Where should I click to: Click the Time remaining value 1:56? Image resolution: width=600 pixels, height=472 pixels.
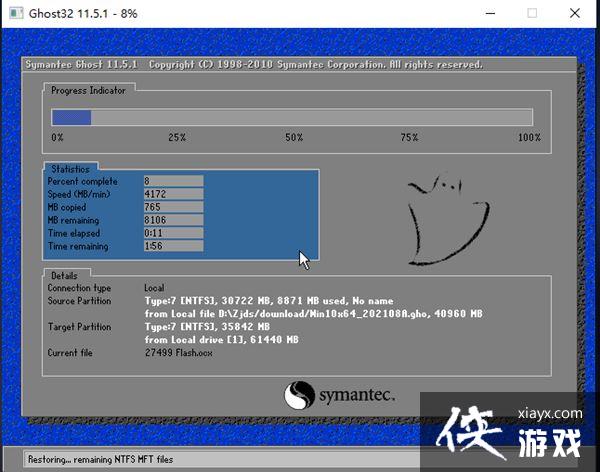point(173,246)
